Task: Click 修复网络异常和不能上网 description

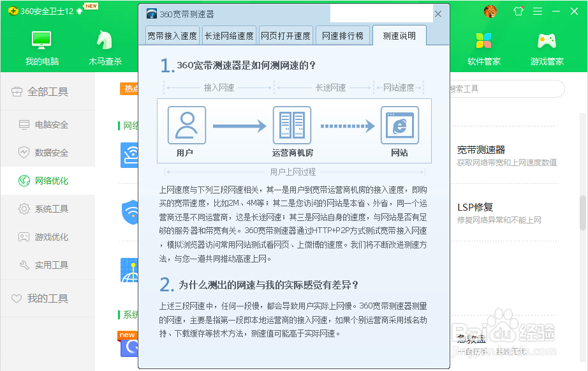Action: pyautogui.click(x=499, y=220)
